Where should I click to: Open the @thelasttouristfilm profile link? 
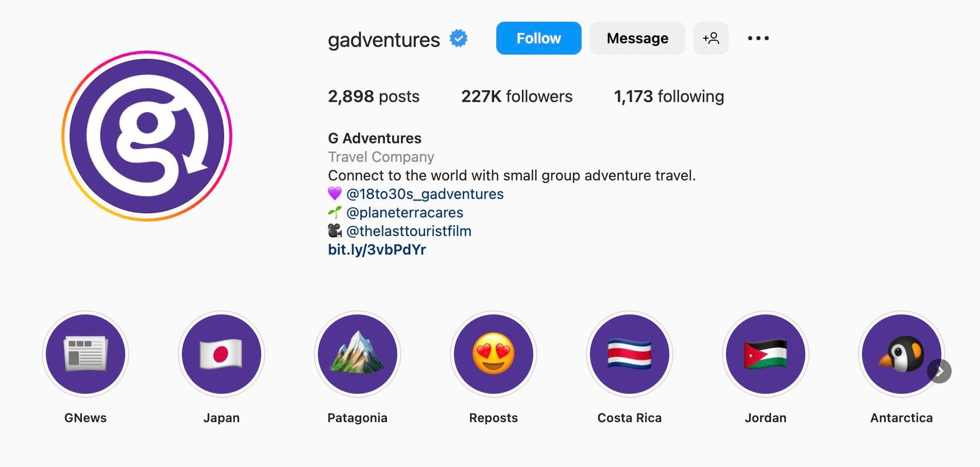point(409,231)
